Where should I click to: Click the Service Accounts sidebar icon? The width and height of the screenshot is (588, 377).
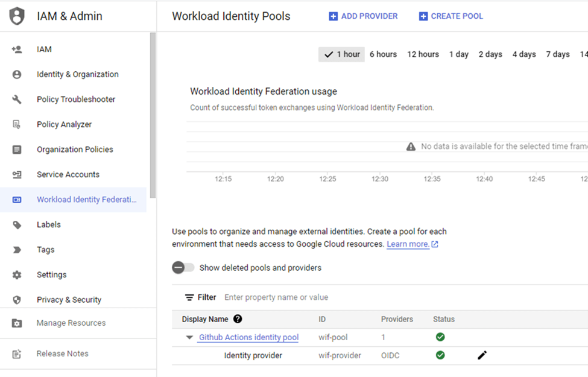tap(17, 174)
